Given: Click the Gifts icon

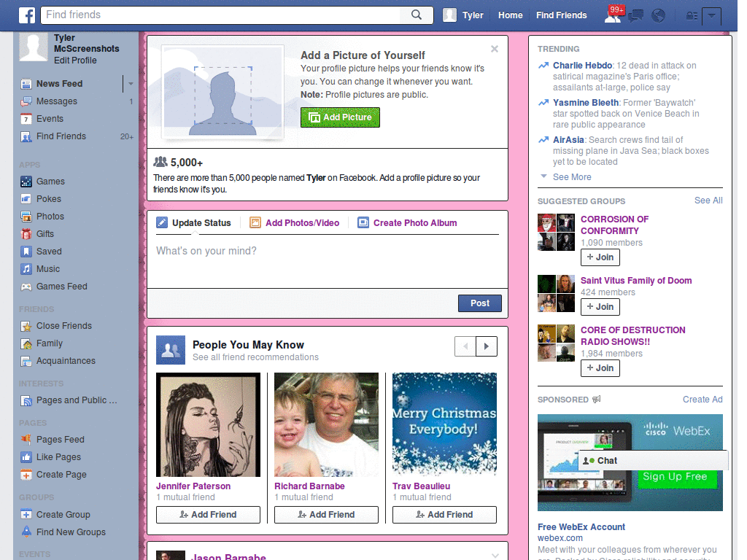Looking at the screenshot, I should coord(26,234).
